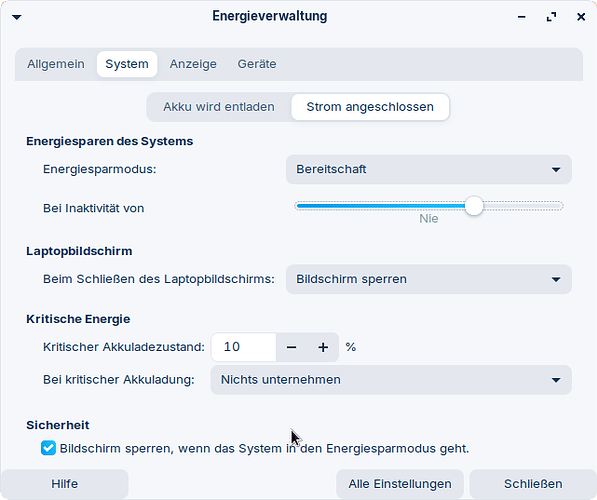Select the System tab

(127, 64)
